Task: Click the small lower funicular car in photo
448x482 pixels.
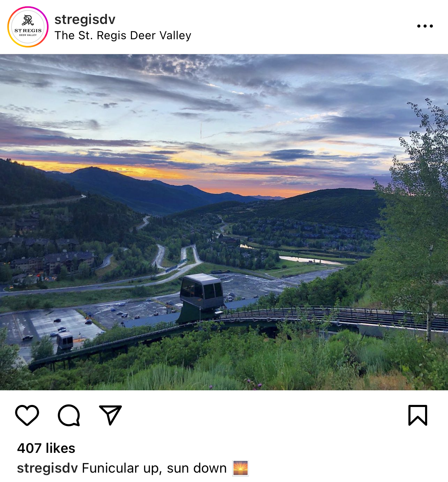Action: (65, 340)
